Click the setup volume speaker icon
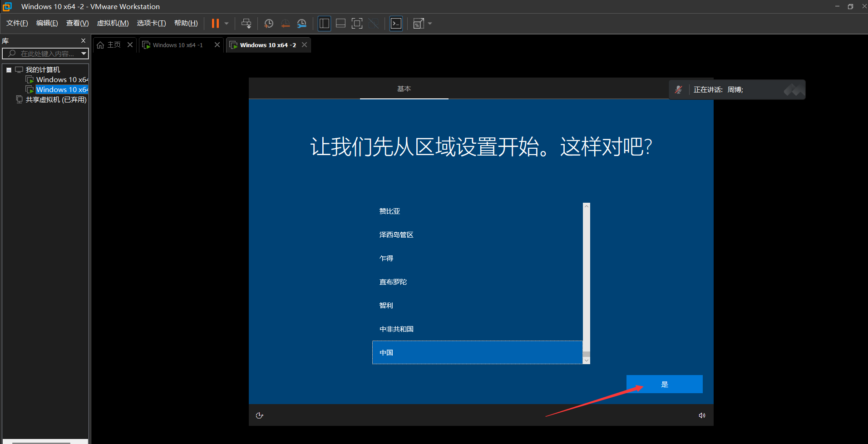The image size is (868, 444). tap(702, 415)
